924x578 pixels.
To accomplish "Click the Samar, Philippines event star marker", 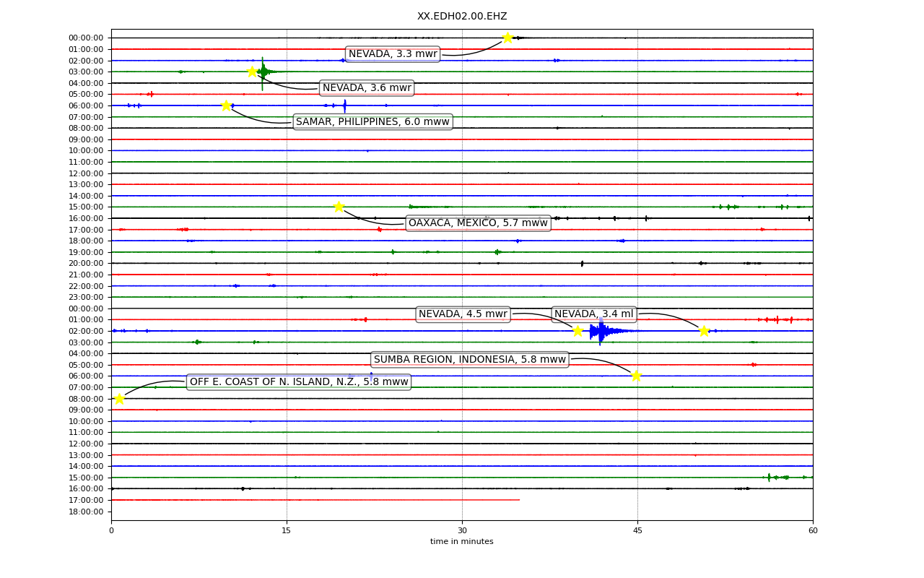I will click(x=226, y=105).
